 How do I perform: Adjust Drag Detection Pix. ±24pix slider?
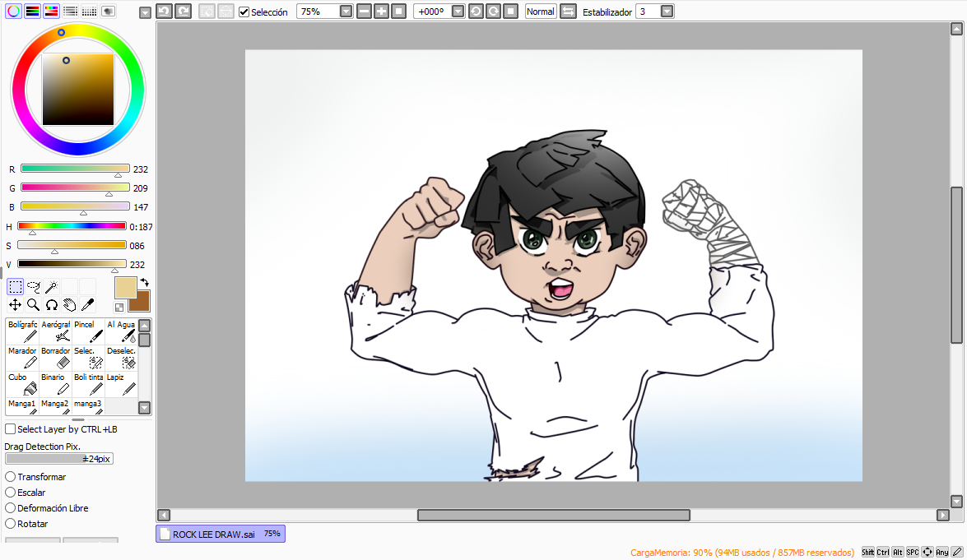point(58,458)
